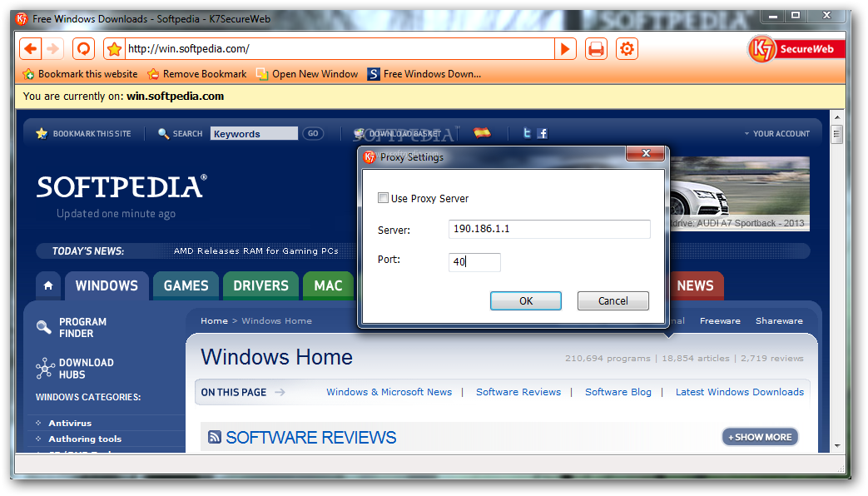This screenshot has height=496, width=868.
Task: Open the AMD Releases RAM news headline
Action: point(255,250)
